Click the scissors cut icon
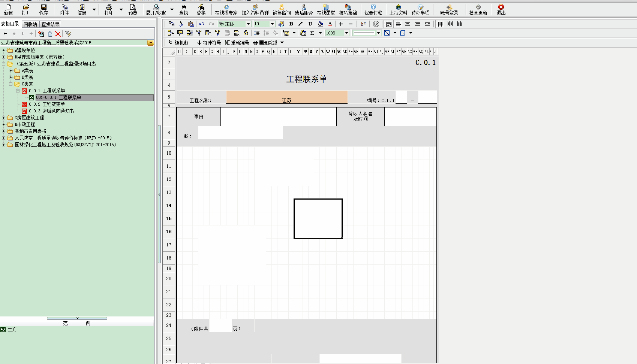The height and width of the screenshot is (364, 637). point(181,24)
